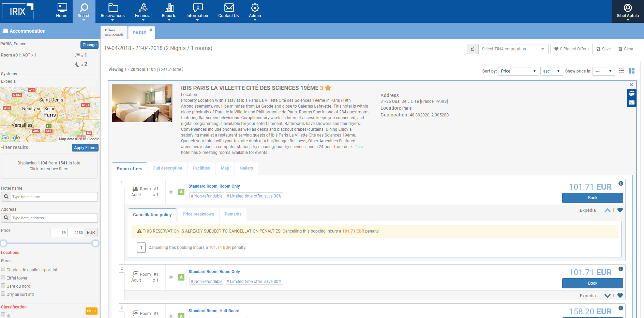Close the PARIS search tab
644x318 pixels.
tap(151, 30)
